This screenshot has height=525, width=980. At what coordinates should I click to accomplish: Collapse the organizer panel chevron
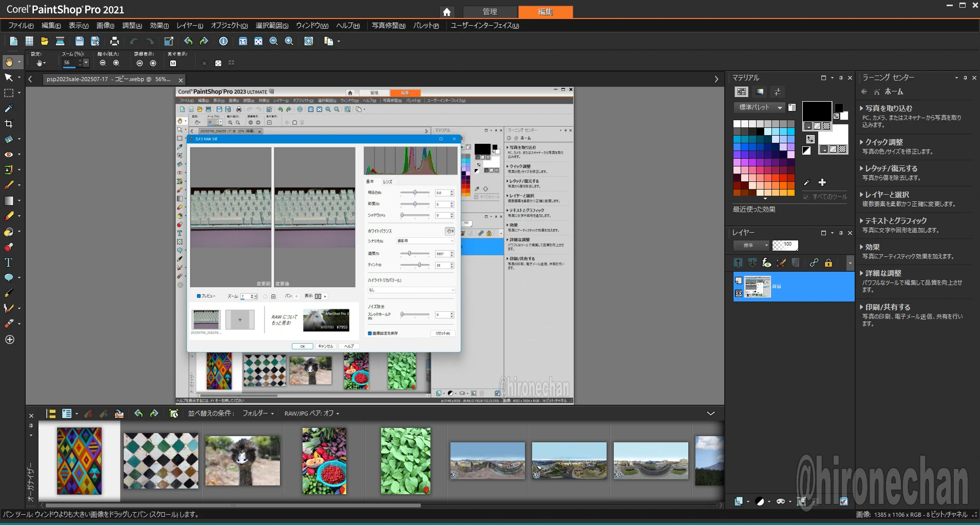(711, 414)
